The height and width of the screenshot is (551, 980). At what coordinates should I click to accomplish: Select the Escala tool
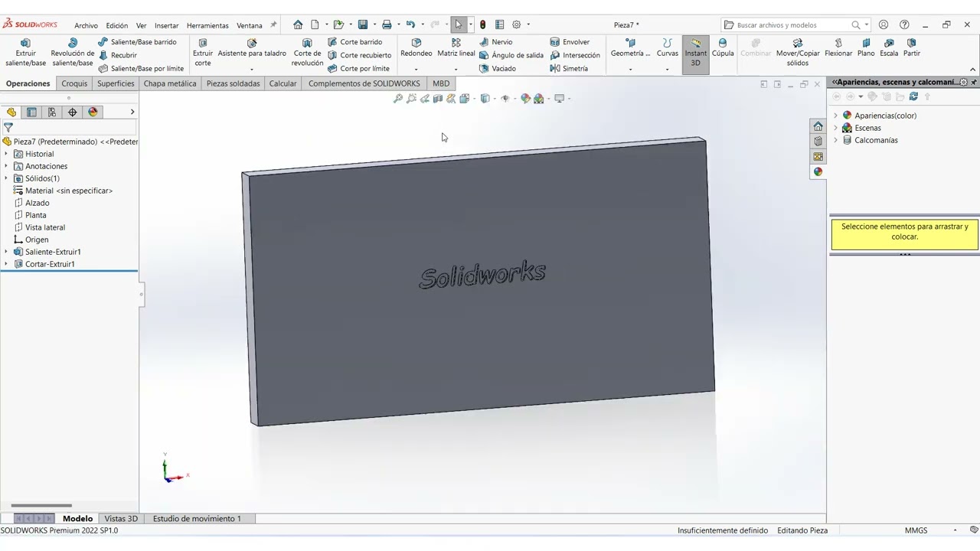(889, 48)
